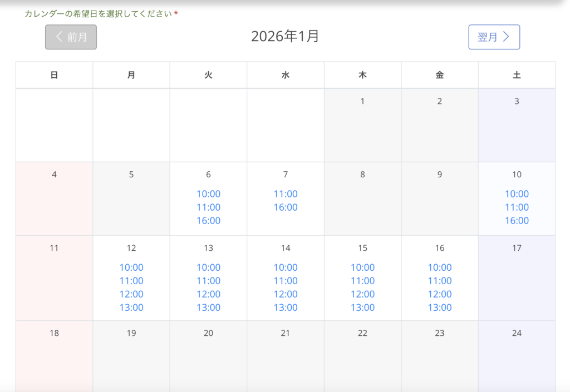
Task: Pick 10:00 on Thursday January 15
Action: (x=362, y=267)
